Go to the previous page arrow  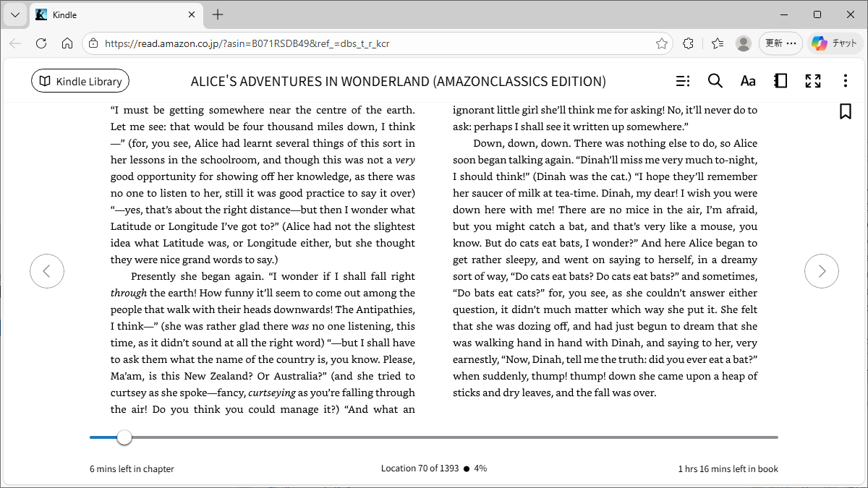[x=47, y=271]
